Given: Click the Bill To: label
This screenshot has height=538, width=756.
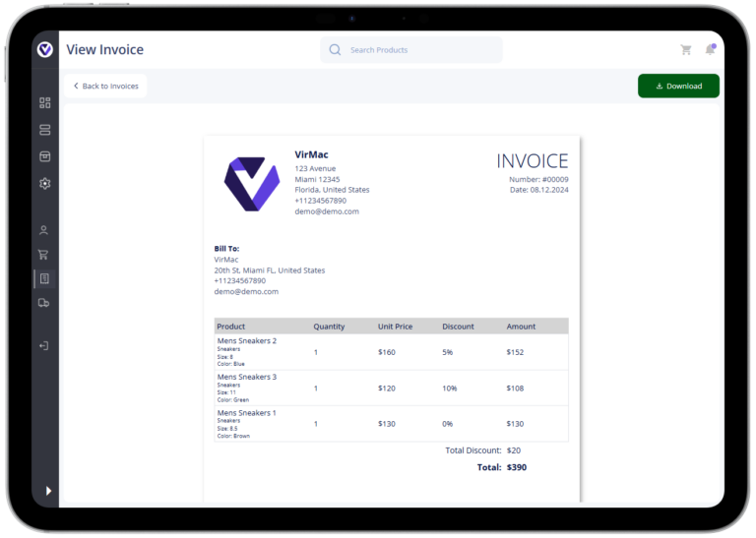Looking at the screenshot, I should coord(226,249).
